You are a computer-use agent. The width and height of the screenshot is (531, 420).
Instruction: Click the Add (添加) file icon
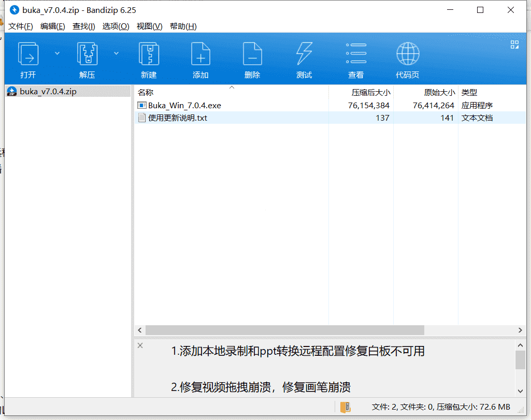200,53
